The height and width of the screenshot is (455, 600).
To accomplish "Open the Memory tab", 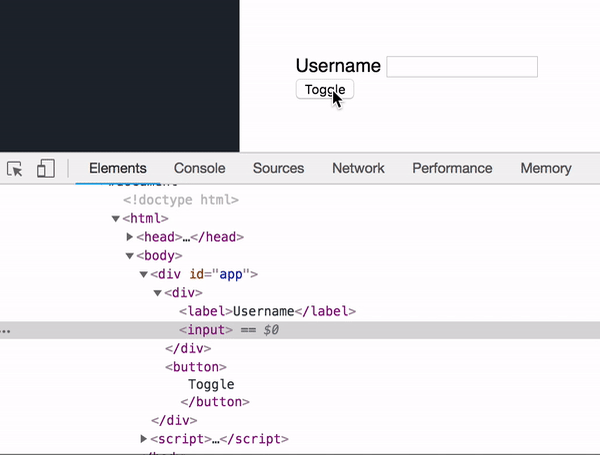I will tap(546, 168).
